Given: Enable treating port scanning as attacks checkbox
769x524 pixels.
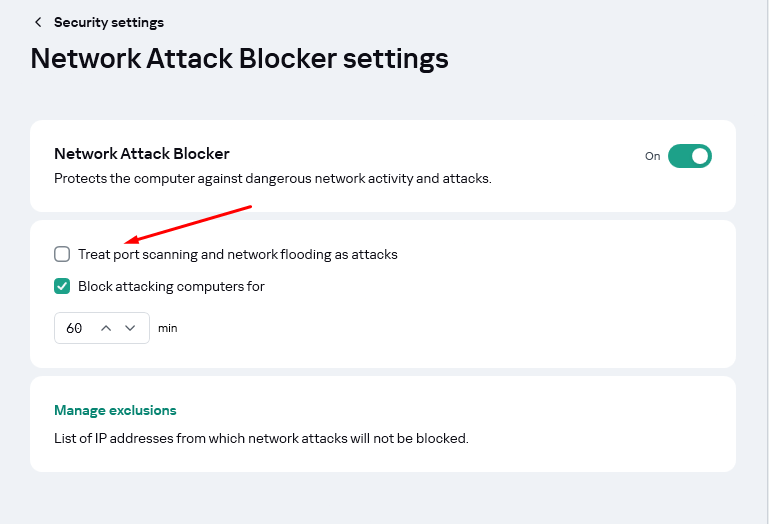Looking at the screenshot, I should click(x=62, y=254).
